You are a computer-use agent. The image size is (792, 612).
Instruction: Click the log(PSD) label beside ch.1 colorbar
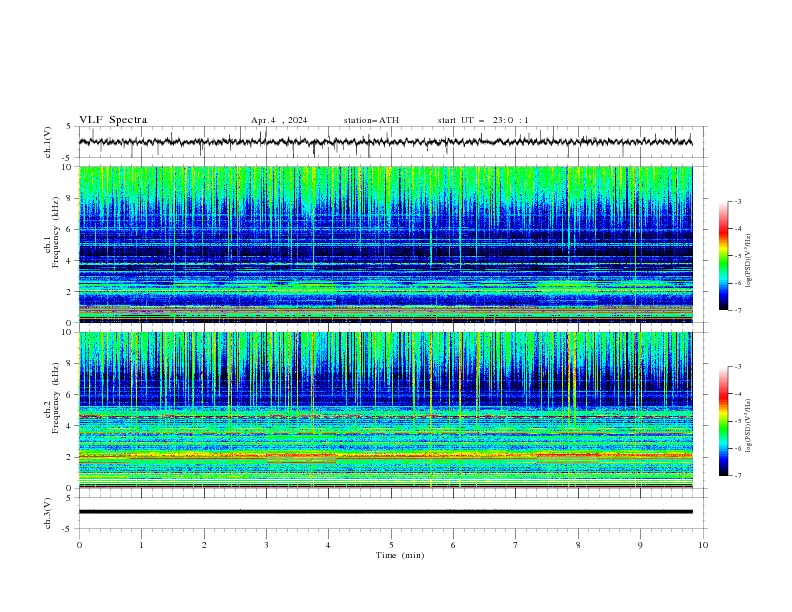click(749, 261)
